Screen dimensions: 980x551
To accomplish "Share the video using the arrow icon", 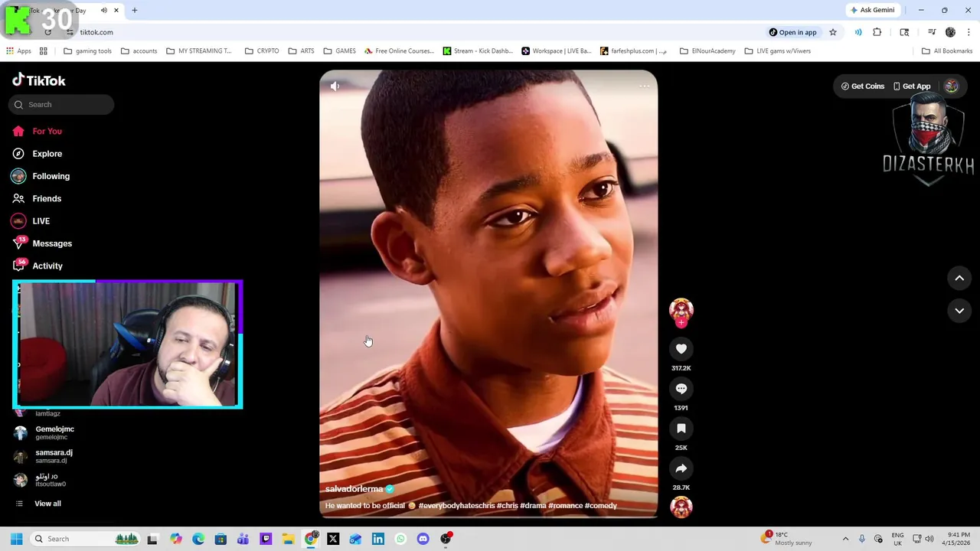I will (681, 468).
